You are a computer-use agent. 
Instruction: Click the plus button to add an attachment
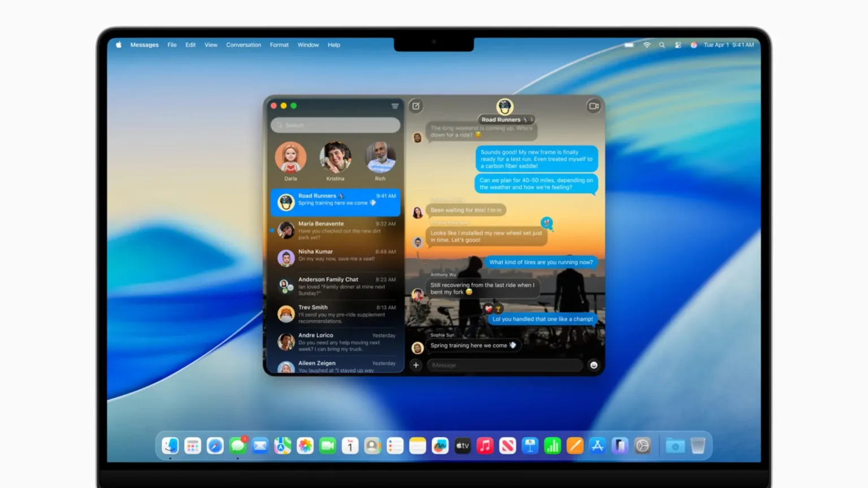pos(416,365)
